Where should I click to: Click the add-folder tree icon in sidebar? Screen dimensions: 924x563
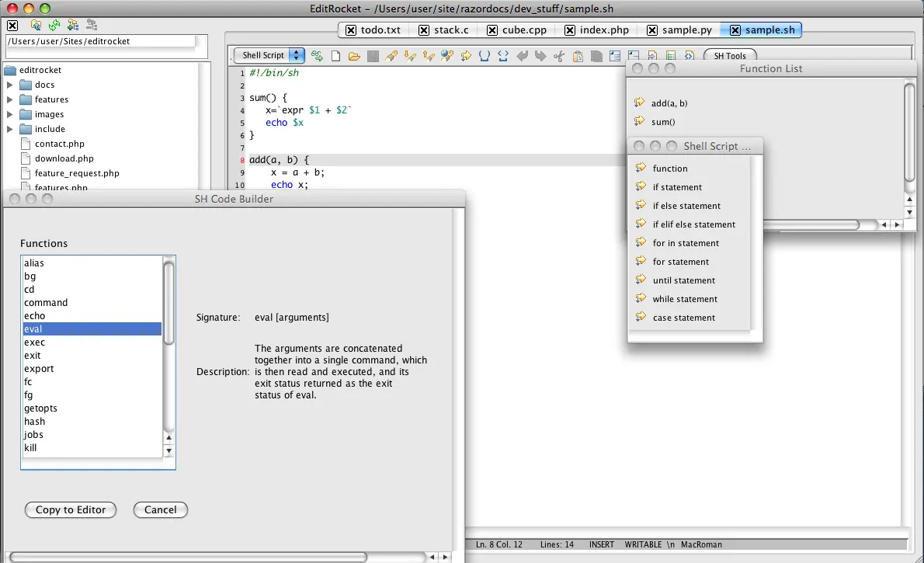[73, 26]
